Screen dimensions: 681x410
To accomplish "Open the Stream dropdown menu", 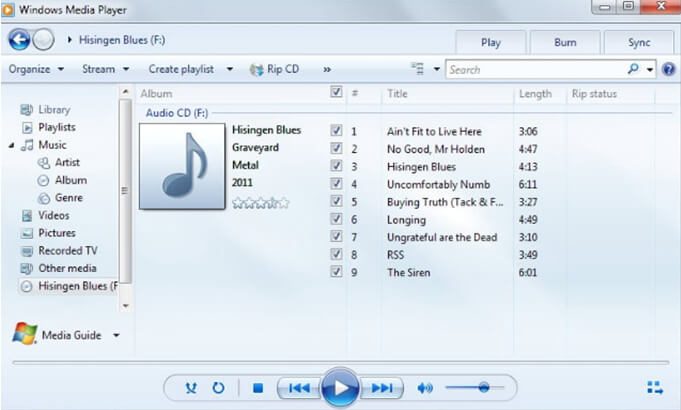I will pos(106,69).
